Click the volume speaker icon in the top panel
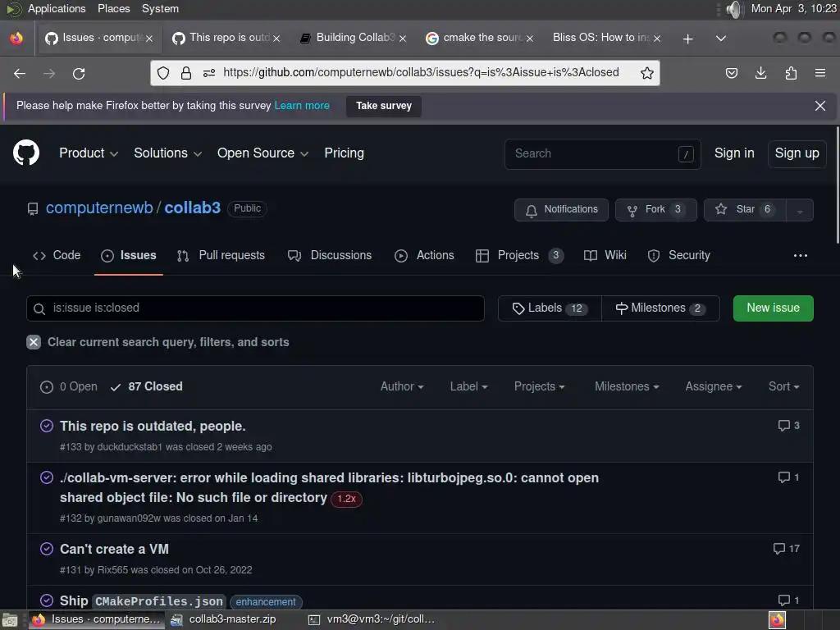This screenshot has height=630, width=840. [x=735, y=9]
